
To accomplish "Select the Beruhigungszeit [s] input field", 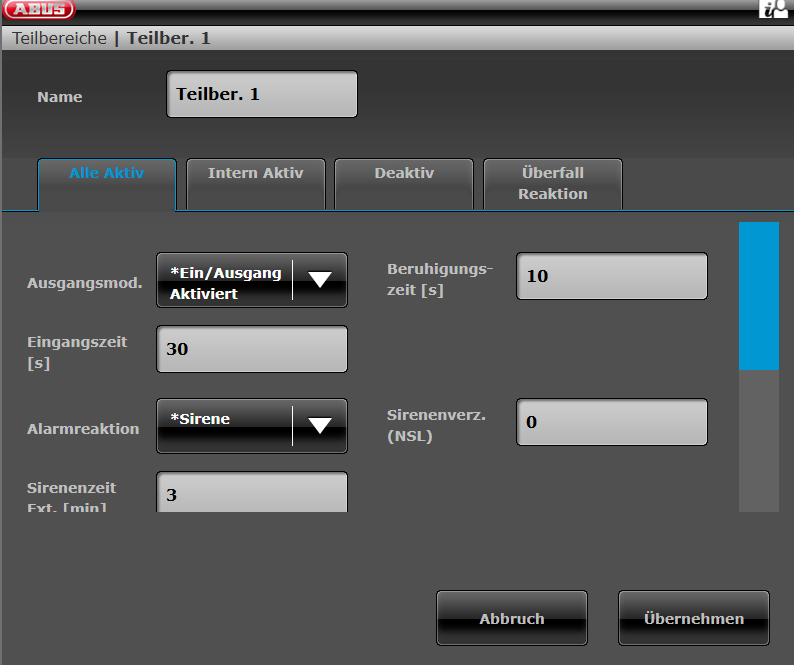I will tap(611, 276).
